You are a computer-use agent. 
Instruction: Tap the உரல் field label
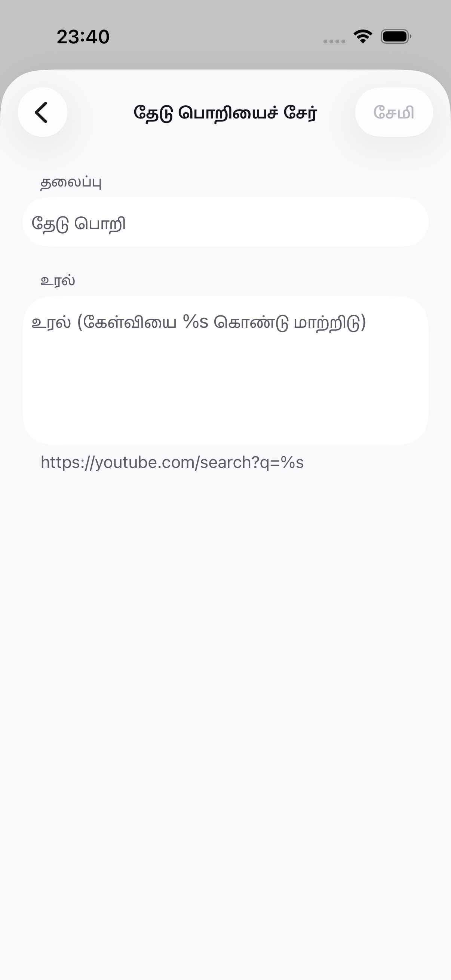coord(58,281)
